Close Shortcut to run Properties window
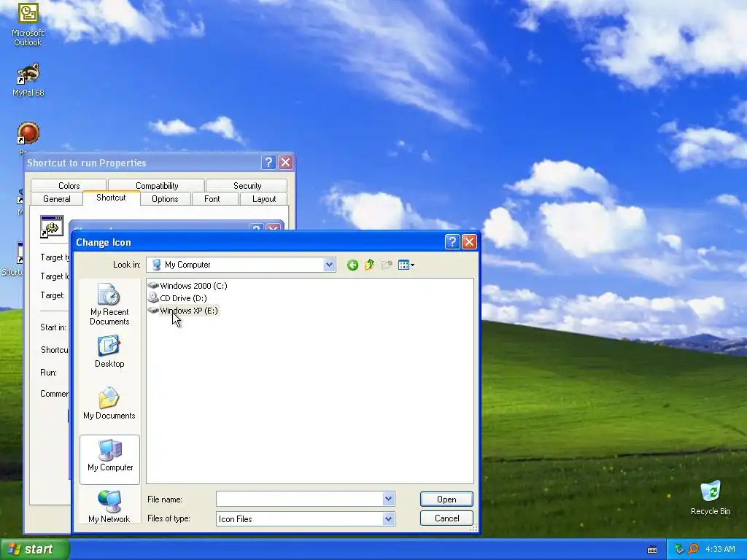The image size is (747, 560). [x=285, y=163]
